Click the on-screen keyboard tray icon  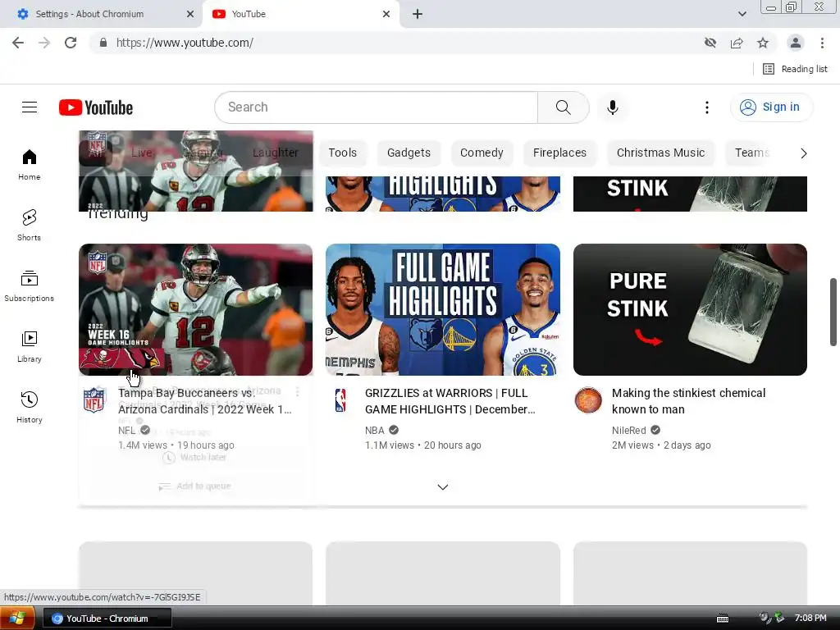tap(723, 619)
